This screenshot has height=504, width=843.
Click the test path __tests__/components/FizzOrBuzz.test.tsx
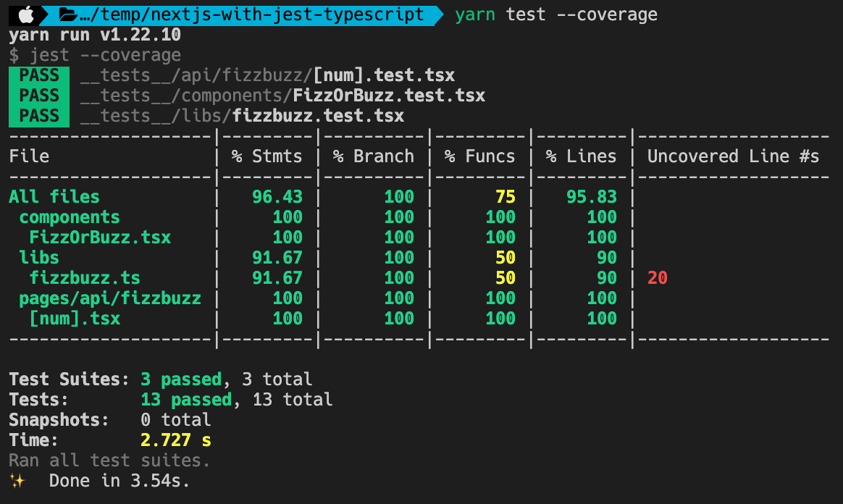click(282, 96)
